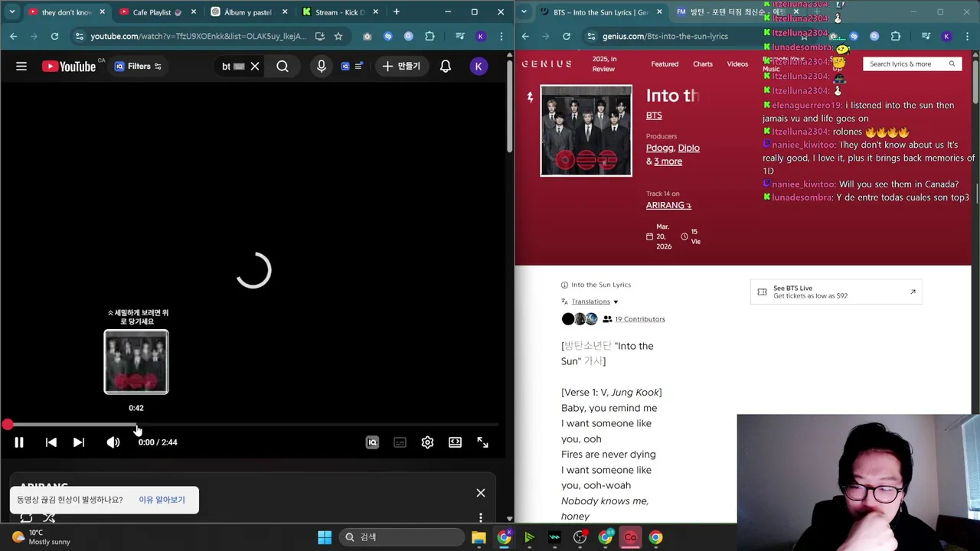980x551 pixels.
Task: Open the IQ Filters button on YouTube
Action: [x=138, y=67]
